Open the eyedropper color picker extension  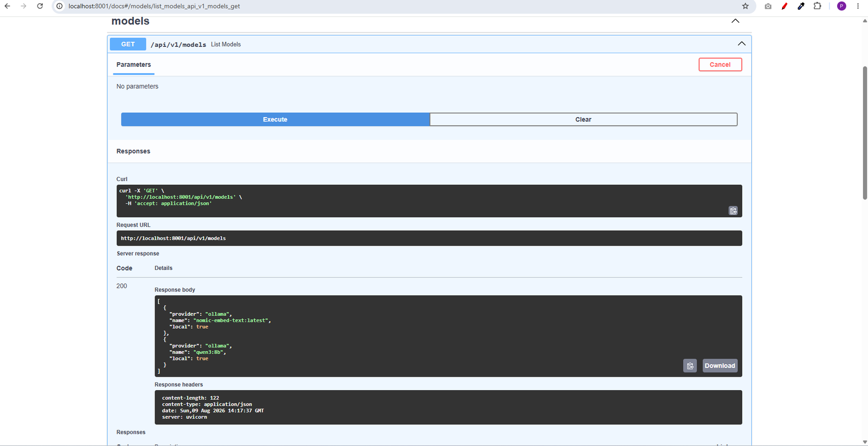(801, 6)
